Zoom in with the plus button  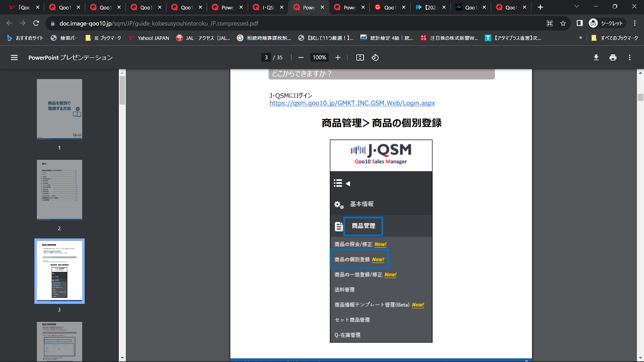point(338,58)
